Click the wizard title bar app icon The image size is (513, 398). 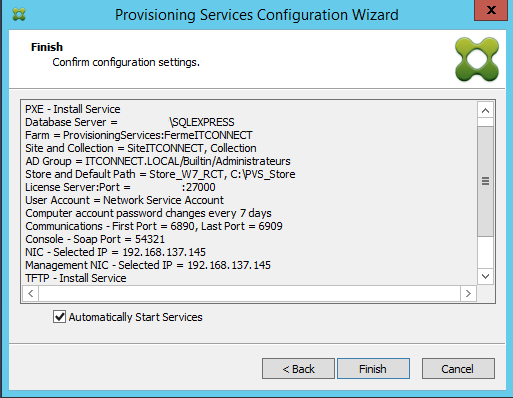[19, 14]
